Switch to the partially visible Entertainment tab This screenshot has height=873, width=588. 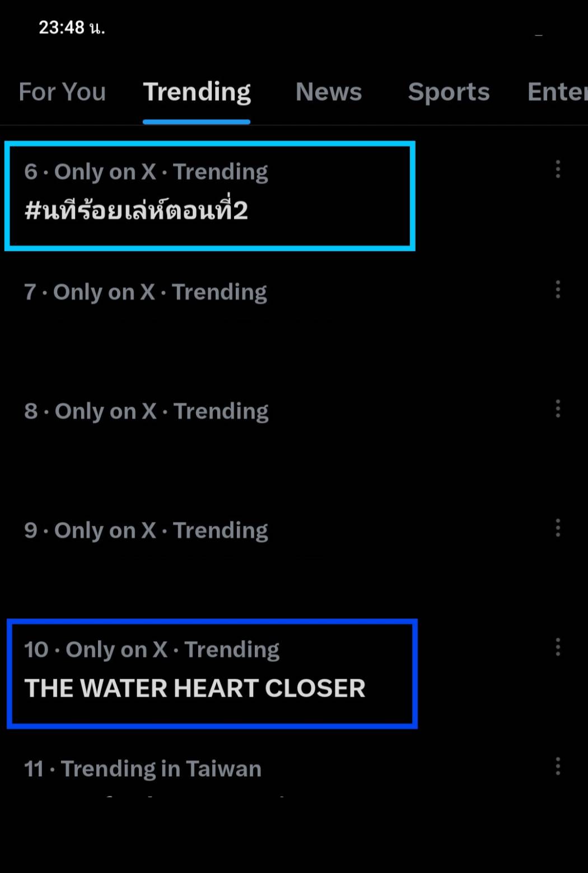[557, 92]
